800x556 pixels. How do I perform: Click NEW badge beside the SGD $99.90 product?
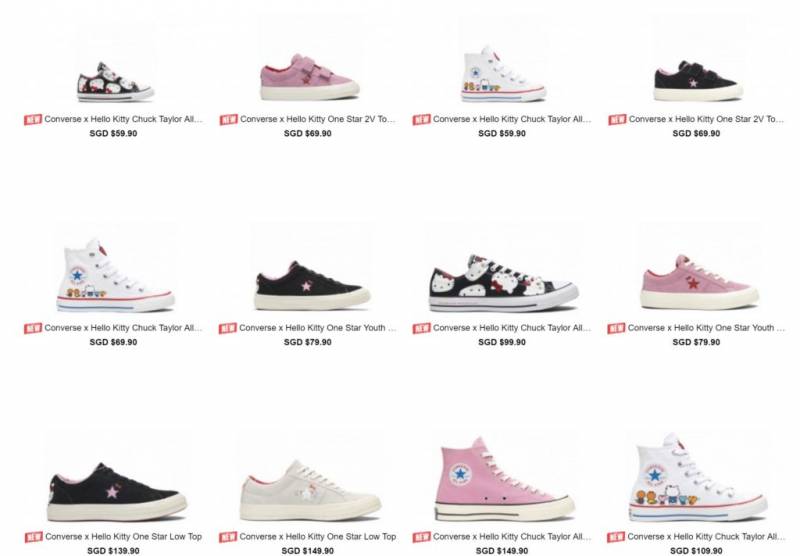pyautogui.click(x=421, y=328)
